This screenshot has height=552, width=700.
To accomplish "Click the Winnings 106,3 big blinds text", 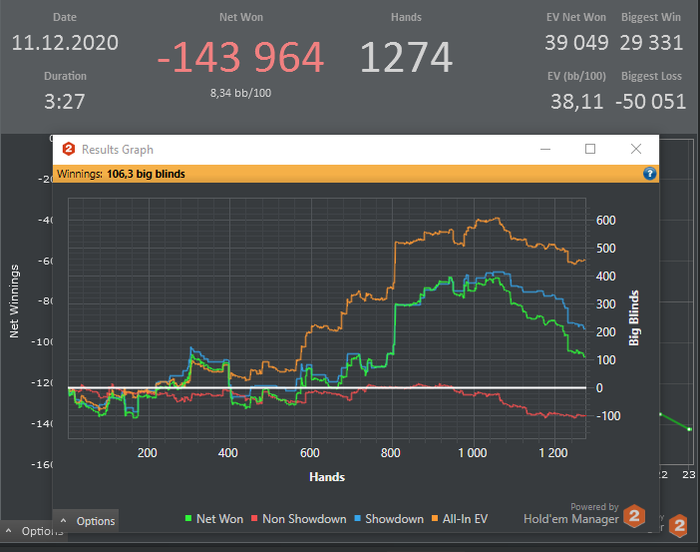I will 121,174.
